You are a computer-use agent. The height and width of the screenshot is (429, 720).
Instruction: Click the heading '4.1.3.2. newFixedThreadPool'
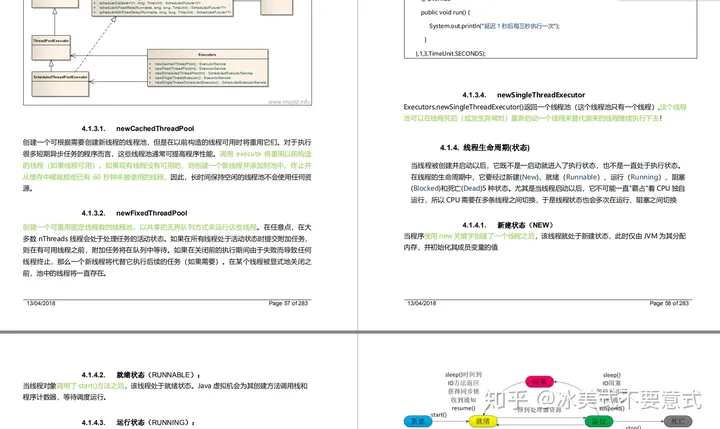pyautogui.click(x=134, y=213)
